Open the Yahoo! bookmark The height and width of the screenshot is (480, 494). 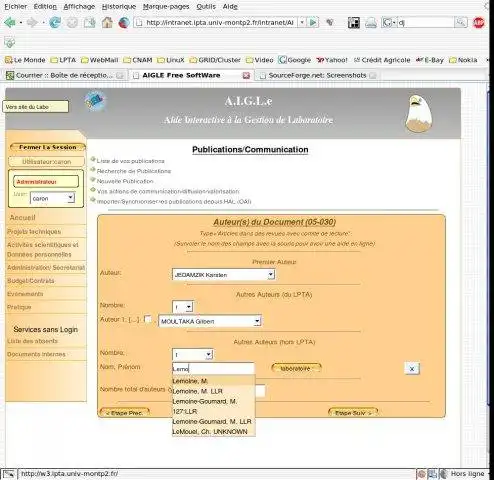click(332, 60)
